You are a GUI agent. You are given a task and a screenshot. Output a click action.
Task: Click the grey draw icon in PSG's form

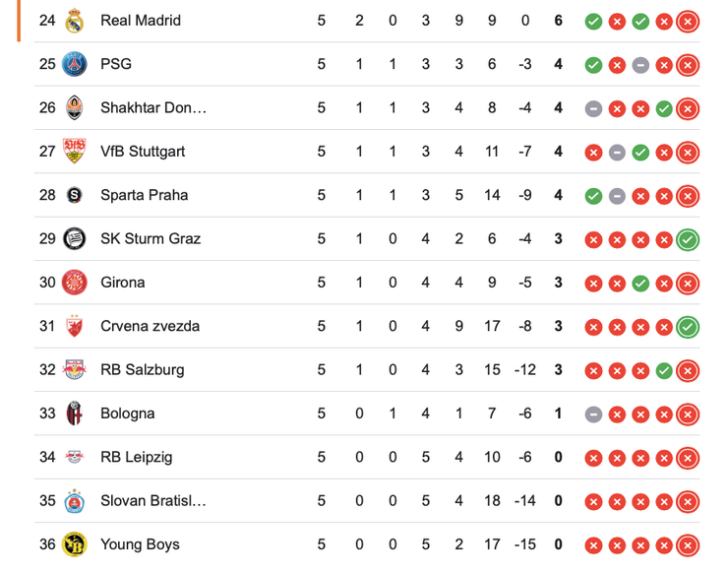tap(640, 65)
